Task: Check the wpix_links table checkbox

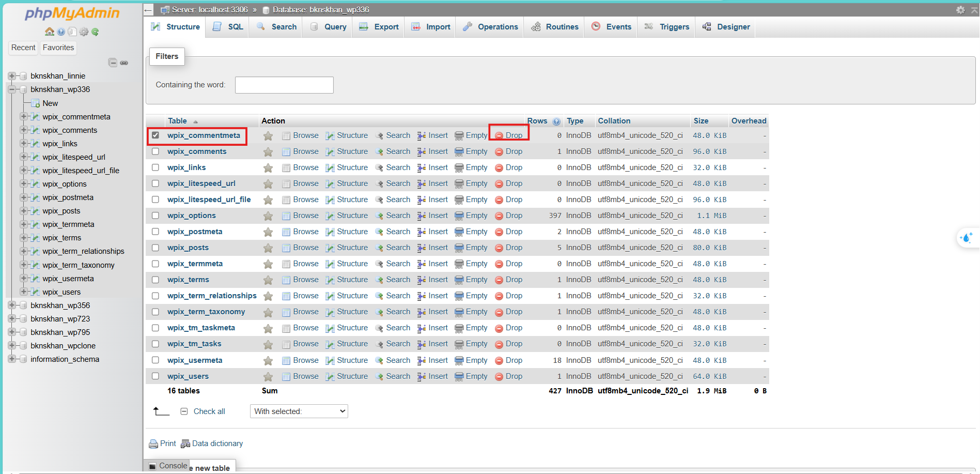Action: click(155, 167)
